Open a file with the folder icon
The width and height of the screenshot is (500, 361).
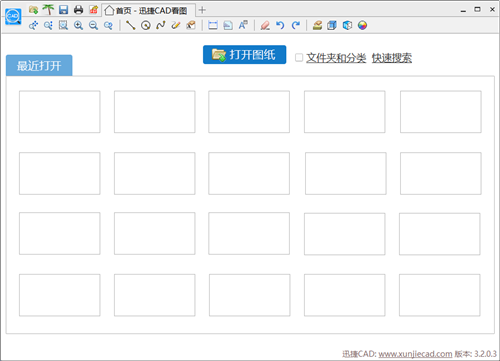coord(33,10)
